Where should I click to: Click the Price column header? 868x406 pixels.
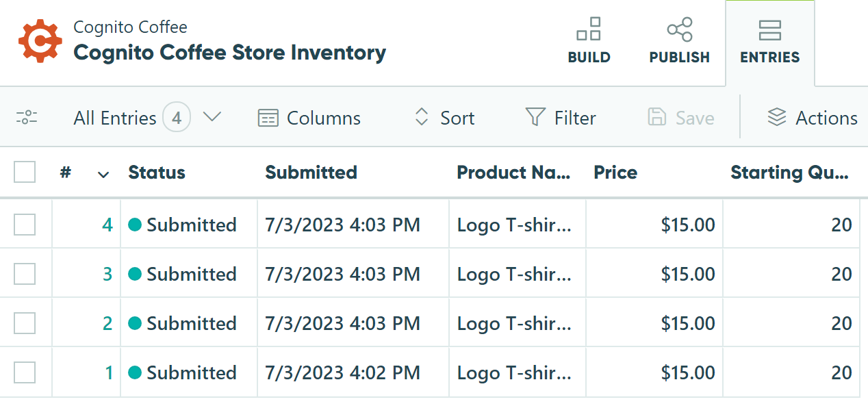tap(615, 173)
